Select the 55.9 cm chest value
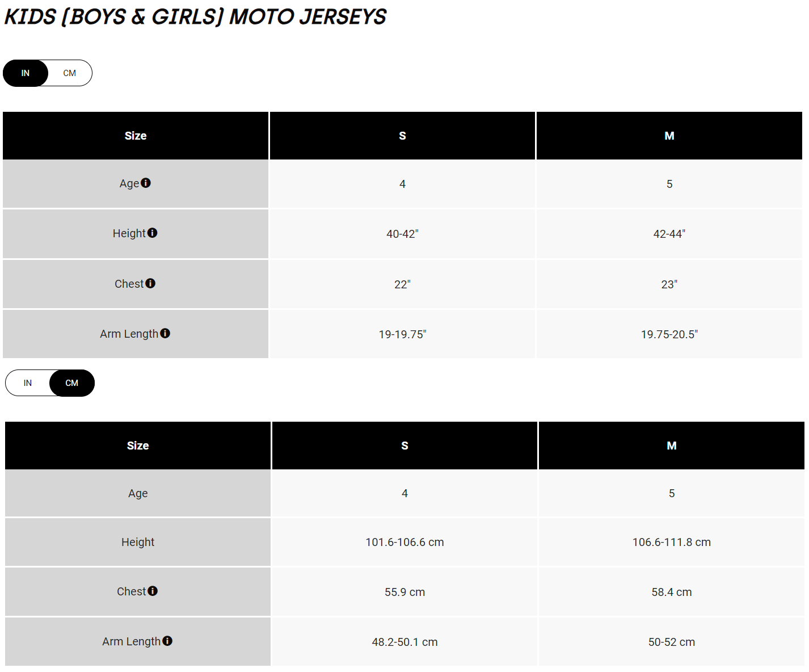The height and width of the screenshot is (672, 809). point(404,592)
